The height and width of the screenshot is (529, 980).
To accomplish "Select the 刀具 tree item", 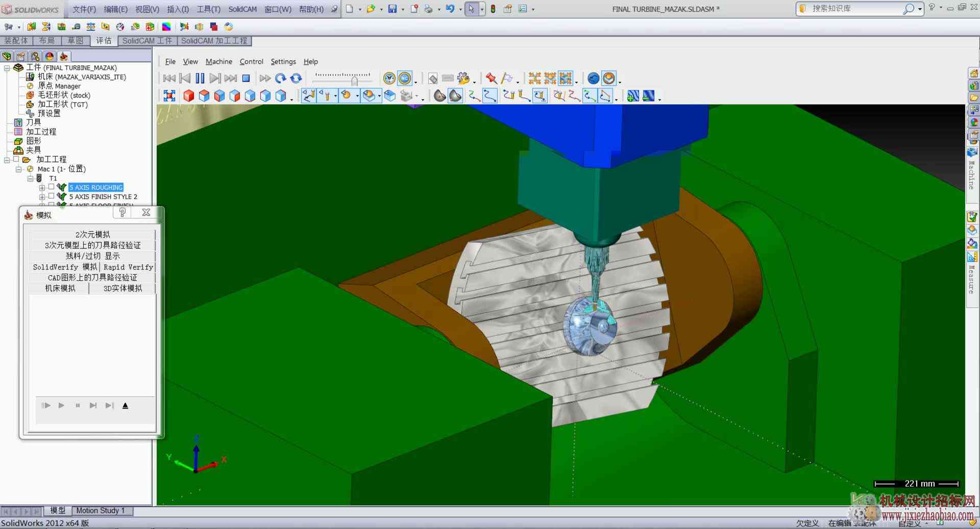I will 33,123.
